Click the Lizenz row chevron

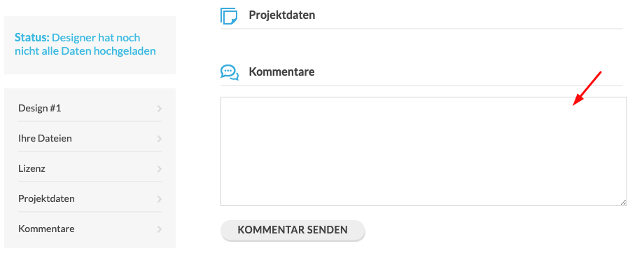160,169
